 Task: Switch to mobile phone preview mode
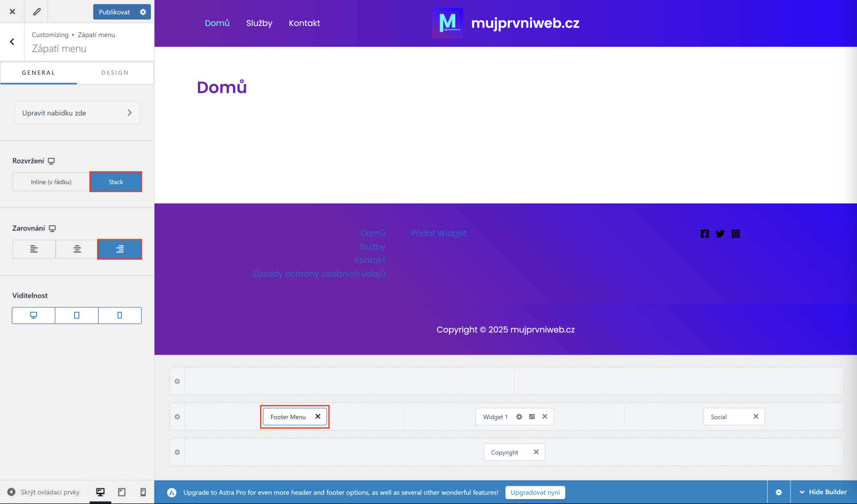coord(142,492)
